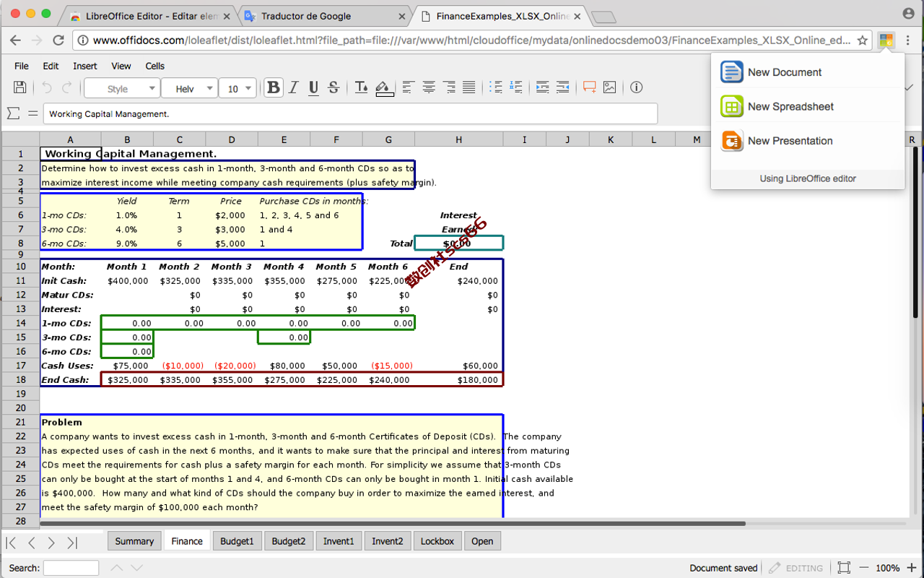The height and width of the screenshot is (578, 924).
Task: Open the Style dropdown
Action: tap(122, 88)
